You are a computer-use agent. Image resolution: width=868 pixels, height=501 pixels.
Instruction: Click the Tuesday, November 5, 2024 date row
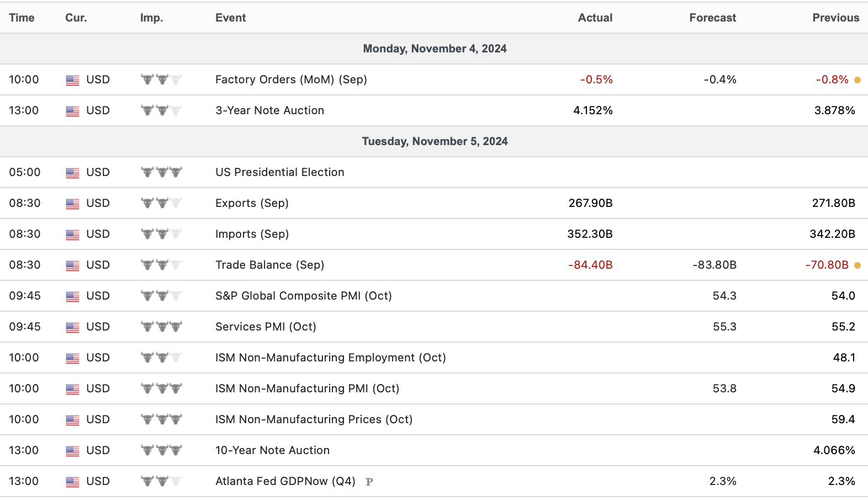pos(435,141)
